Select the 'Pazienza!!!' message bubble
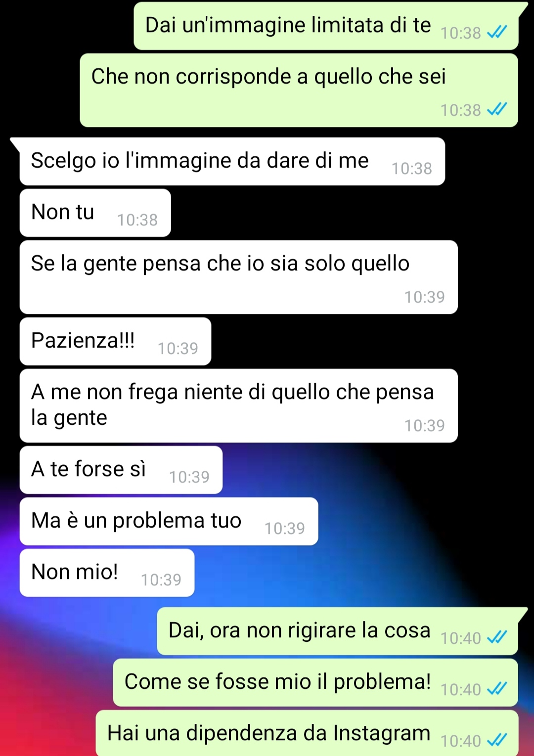The width and height of the screenshot is (534, 756). (116, 342)
